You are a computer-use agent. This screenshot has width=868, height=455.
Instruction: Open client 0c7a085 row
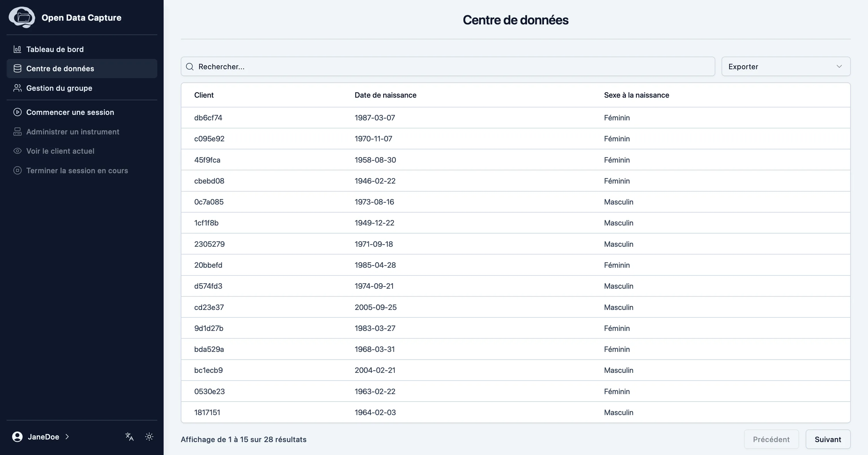(x=516, y=202)
